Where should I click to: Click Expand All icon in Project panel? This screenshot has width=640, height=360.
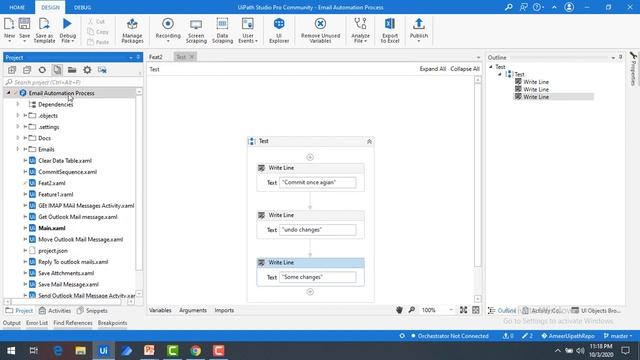point(12,70)
